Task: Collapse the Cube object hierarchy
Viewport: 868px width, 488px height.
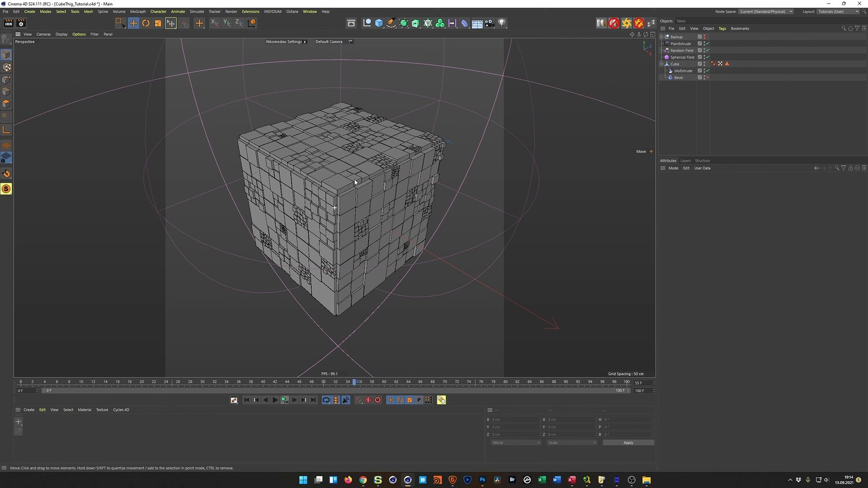Action: pyautogui.click(x=661, y=64)
